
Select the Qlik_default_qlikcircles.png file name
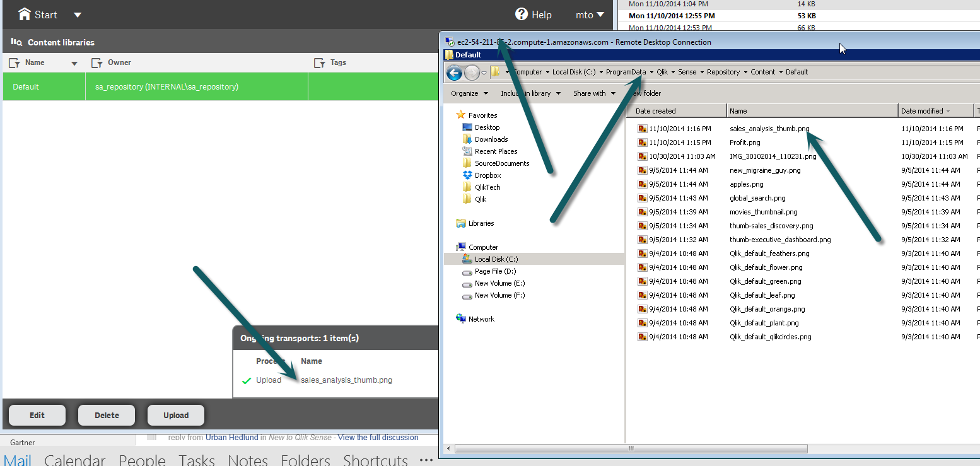click(771, 337)
